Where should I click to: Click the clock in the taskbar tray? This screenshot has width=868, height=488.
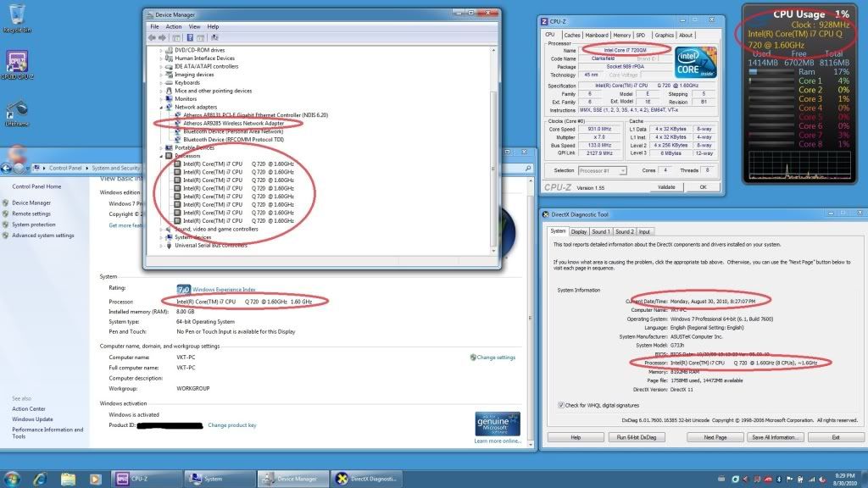[x=845, y=480]
